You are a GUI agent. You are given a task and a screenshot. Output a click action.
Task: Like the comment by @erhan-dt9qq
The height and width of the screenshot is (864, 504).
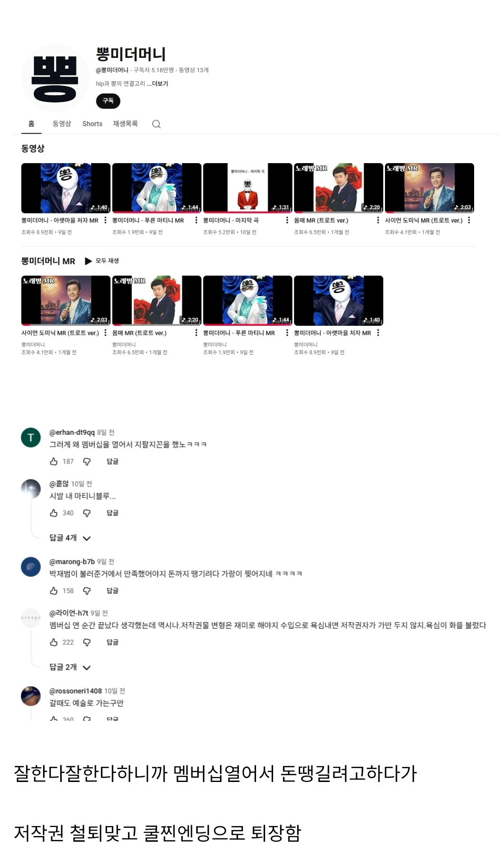(54, 461)
